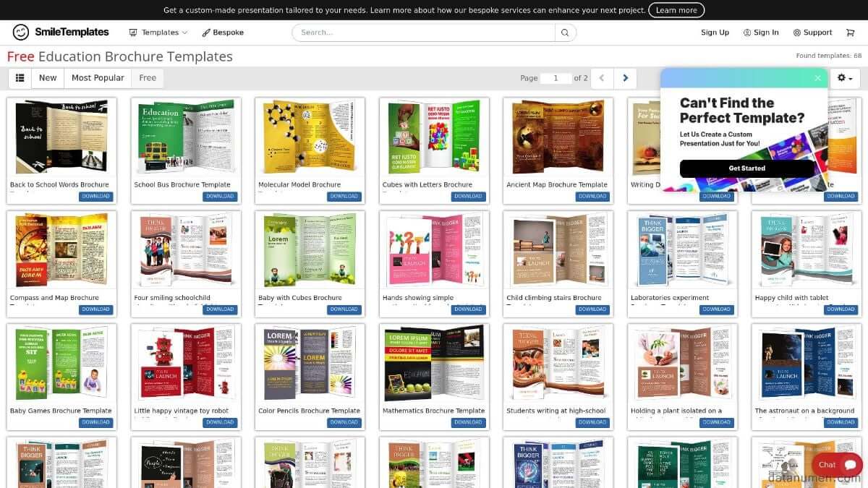Open the Templates dropdown menu
The image size is (868, 488).
158,33
